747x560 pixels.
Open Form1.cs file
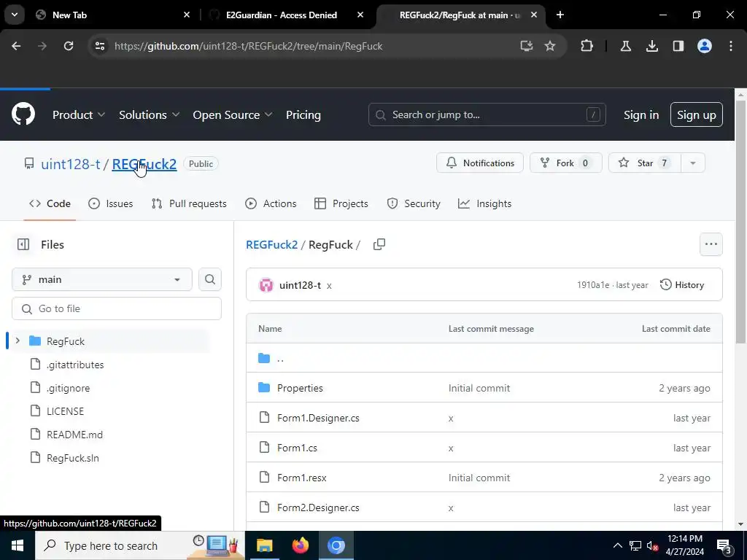click(x=297, y=448)
